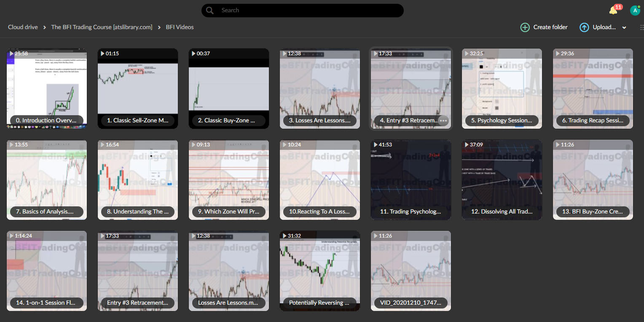Click play icon on the 1:14:24 video
This screenshot has height=322, width=644.
[x=11, y=236]
